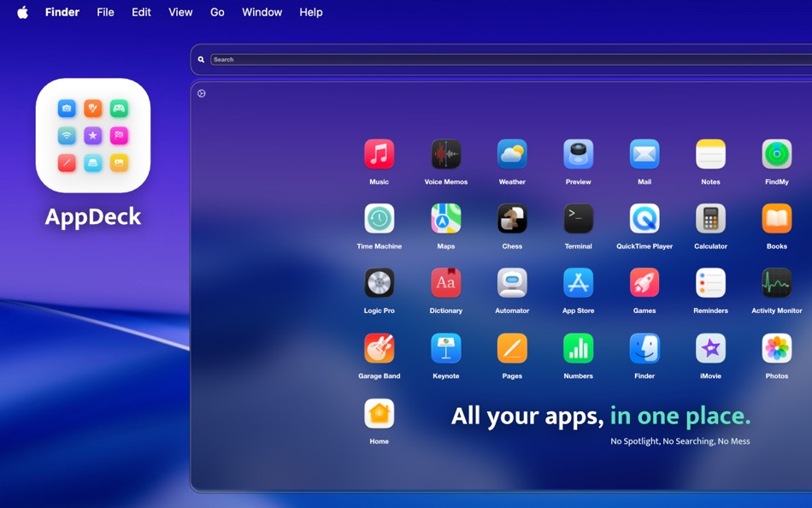Launch the App Store

tap(578, 282)
